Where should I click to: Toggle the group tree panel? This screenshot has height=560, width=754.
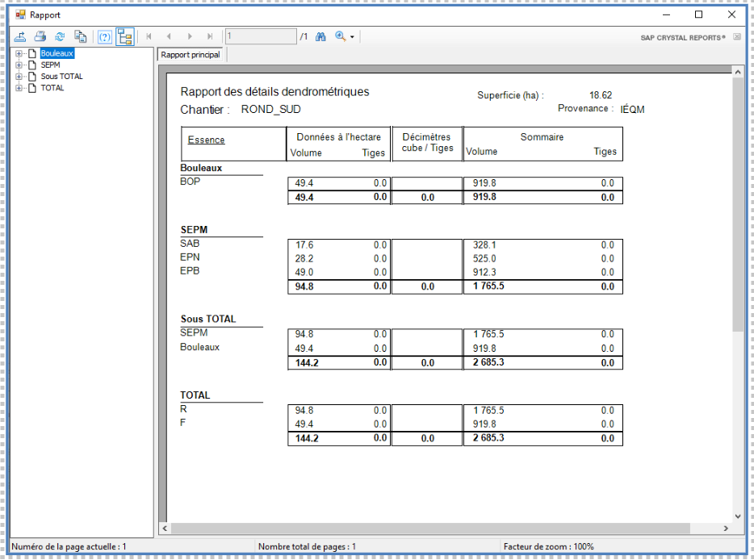pyautogui.click(x=124, y=36)
